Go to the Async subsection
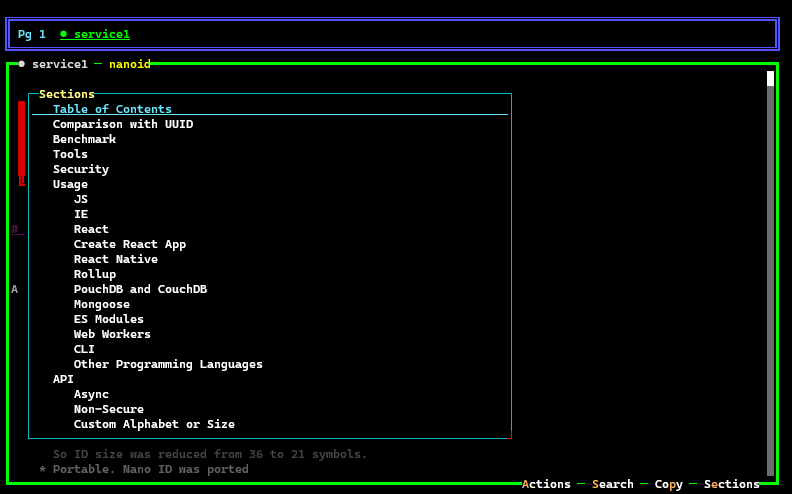This screenshot has width=792, height=494. coord(91,394)
